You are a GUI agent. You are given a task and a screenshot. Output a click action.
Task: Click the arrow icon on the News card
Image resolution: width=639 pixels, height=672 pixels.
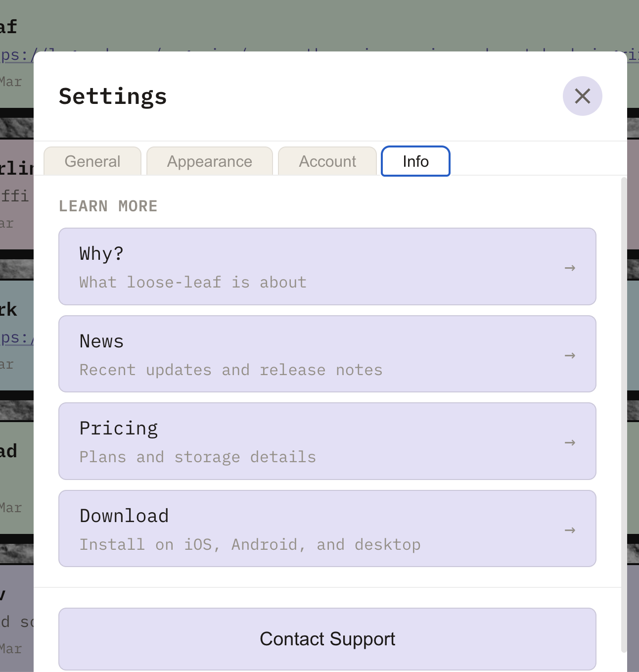tap(570, 355)
